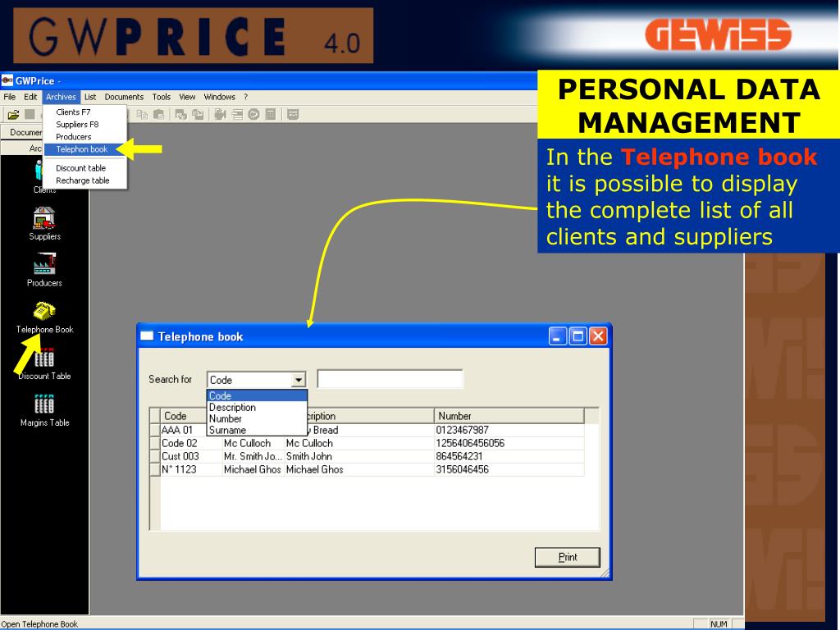Image resolution: width=840 pixels, height=630 pixels.
Task: Click the Print button
Action: tap(568, 557)
